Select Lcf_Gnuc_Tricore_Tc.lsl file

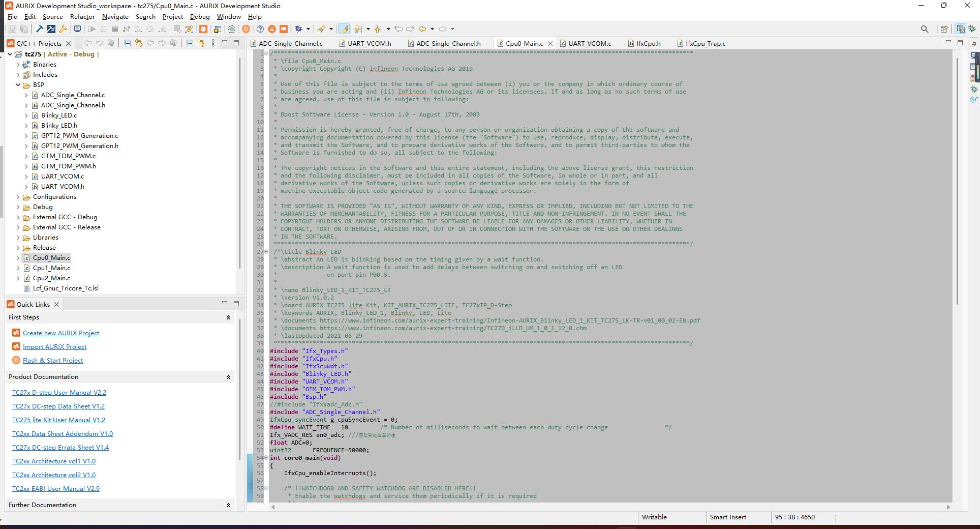(x=66, y=288)
